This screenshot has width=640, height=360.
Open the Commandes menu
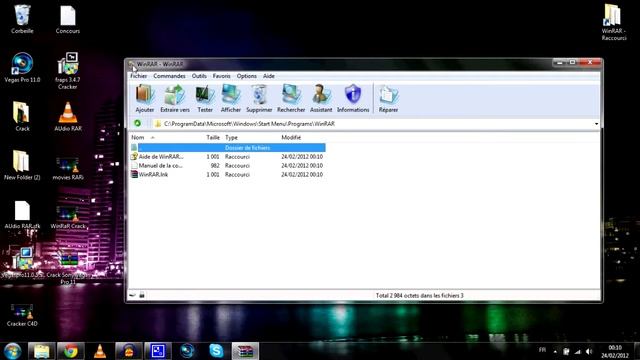(x=169, y=76)
